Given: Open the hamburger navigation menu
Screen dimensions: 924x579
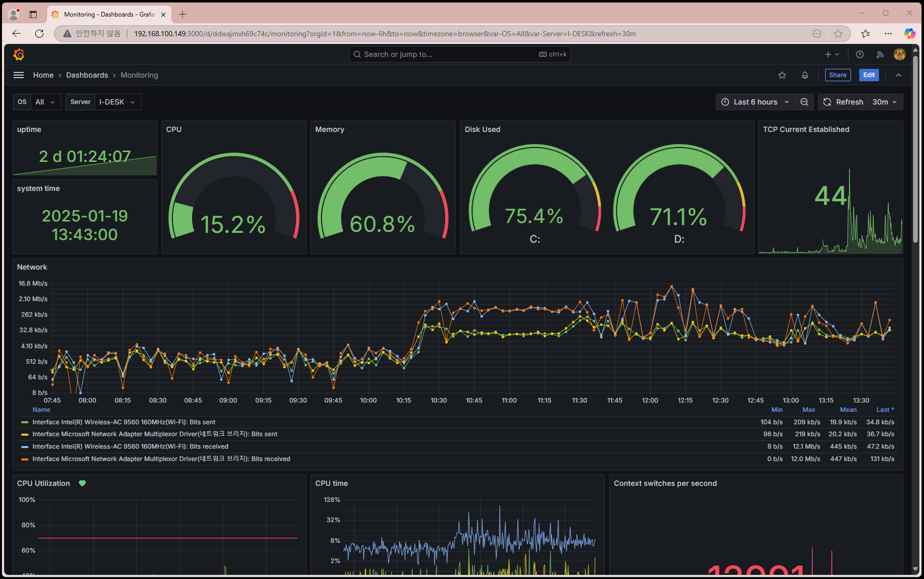Looking at the screenshot, I should coord(19,75).
